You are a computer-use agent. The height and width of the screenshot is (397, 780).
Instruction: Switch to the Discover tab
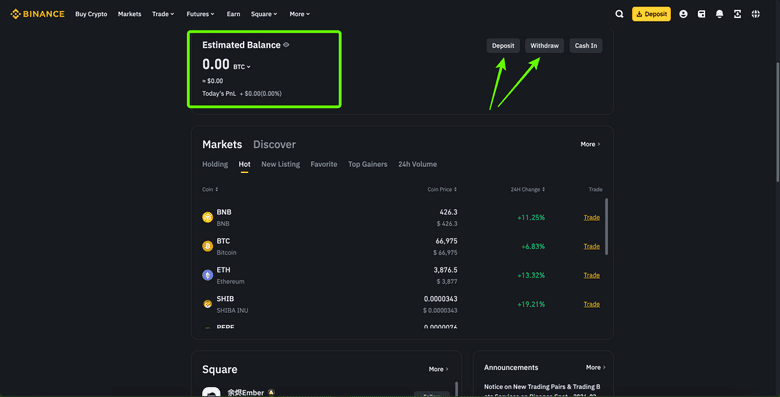[274, 144]
